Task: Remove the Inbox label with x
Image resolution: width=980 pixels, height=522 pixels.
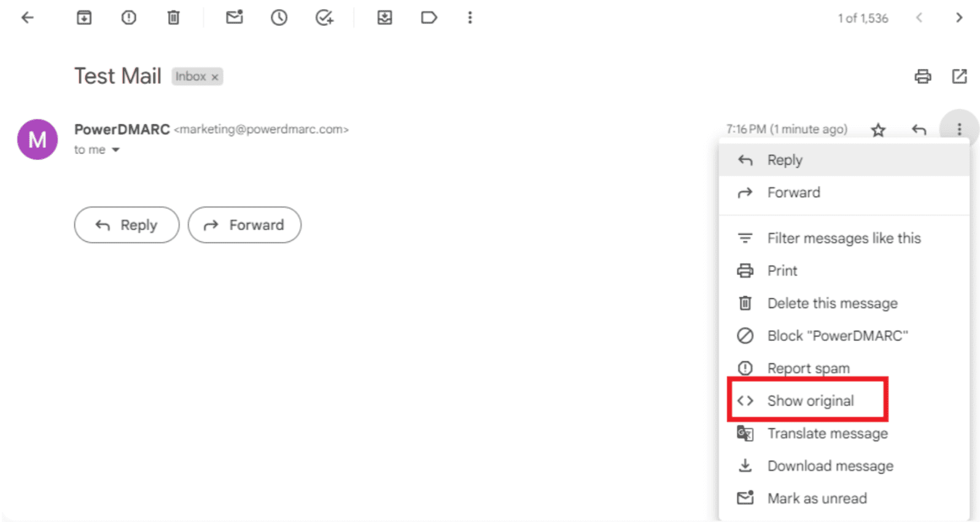Action: [x=215, y=77]
